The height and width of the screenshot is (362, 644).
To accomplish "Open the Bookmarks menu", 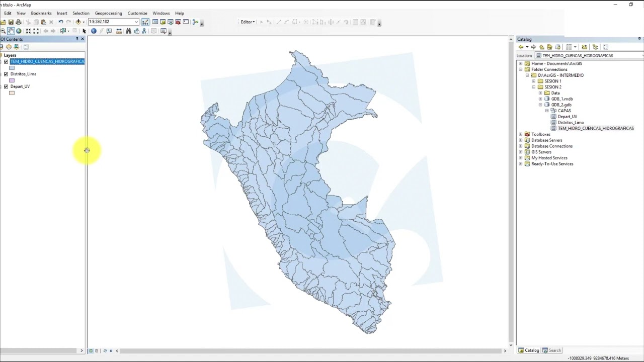I will (41, 13).
